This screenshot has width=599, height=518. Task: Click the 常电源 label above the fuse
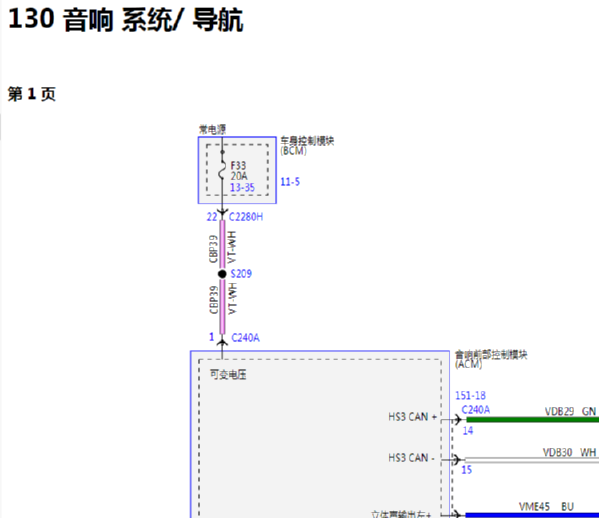point(212,130)
